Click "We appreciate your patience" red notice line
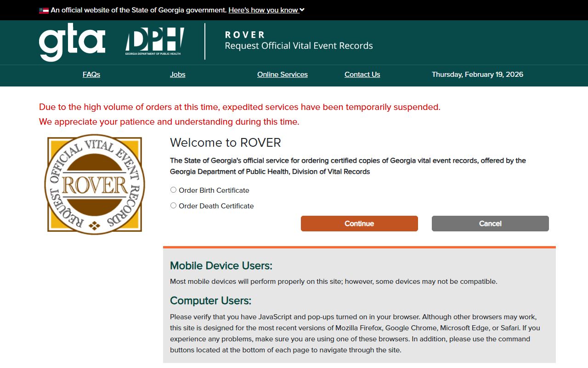588x368 pixels. click(x=169, y=122)
